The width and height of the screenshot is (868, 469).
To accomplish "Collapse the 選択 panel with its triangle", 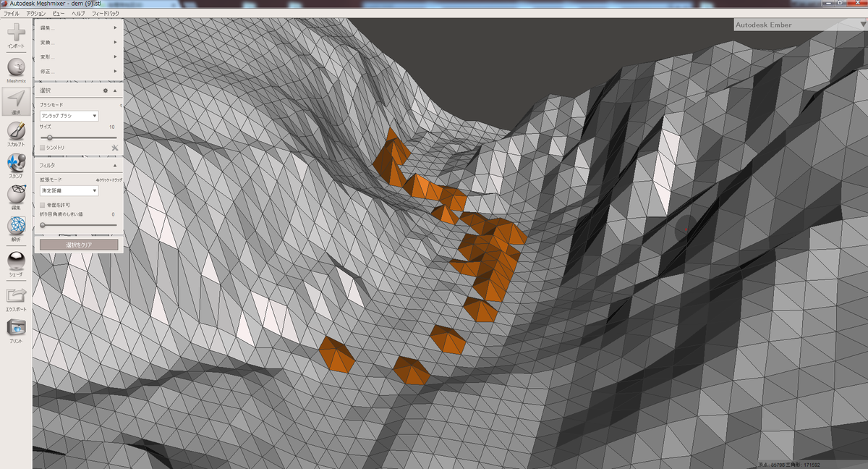I will pyautogui.click(x=115, y=91).
